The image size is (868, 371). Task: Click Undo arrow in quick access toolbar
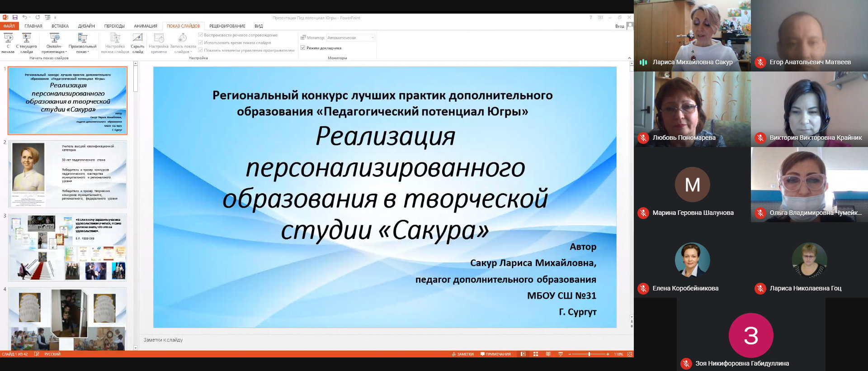[24, 18]
